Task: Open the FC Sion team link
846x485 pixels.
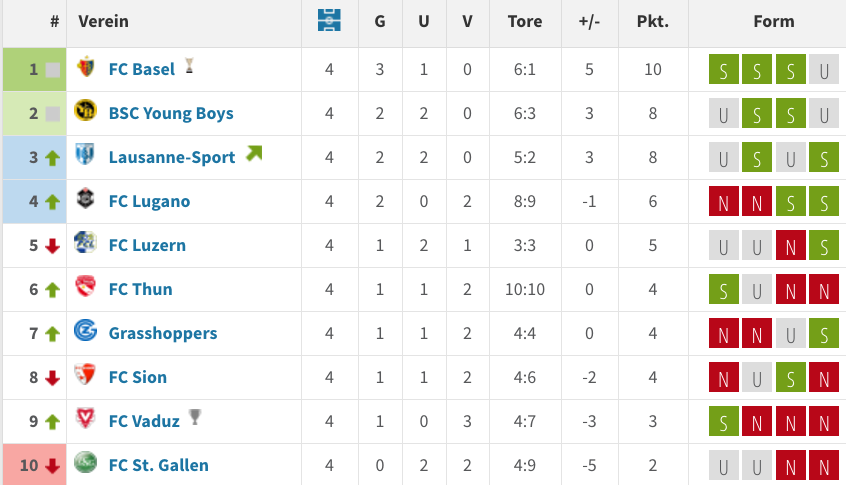Action: [138, 377]
